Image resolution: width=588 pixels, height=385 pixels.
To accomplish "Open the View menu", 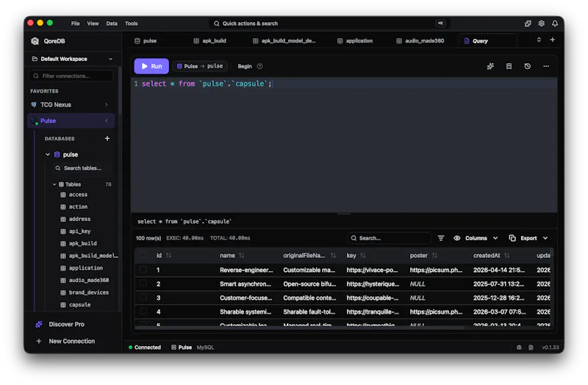I will (93, 24).
